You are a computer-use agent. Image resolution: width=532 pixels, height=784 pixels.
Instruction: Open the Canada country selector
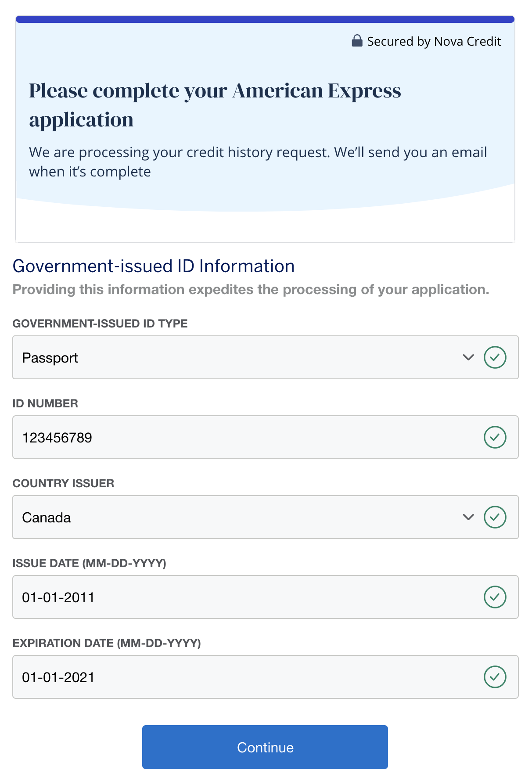pos(237,517)
